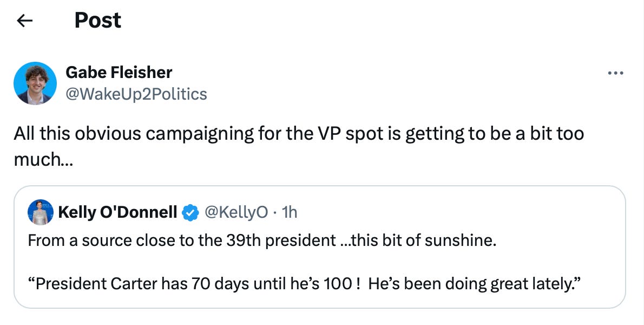Click the Kelly O'Donnell display name
The height and width of the screenshot is (325, 644).
point(117,212)
